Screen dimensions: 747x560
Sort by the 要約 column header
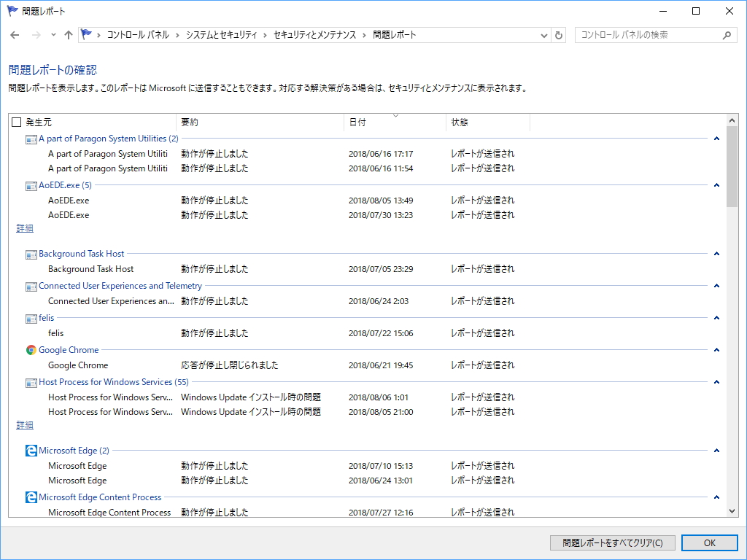[x=260, y=122]
